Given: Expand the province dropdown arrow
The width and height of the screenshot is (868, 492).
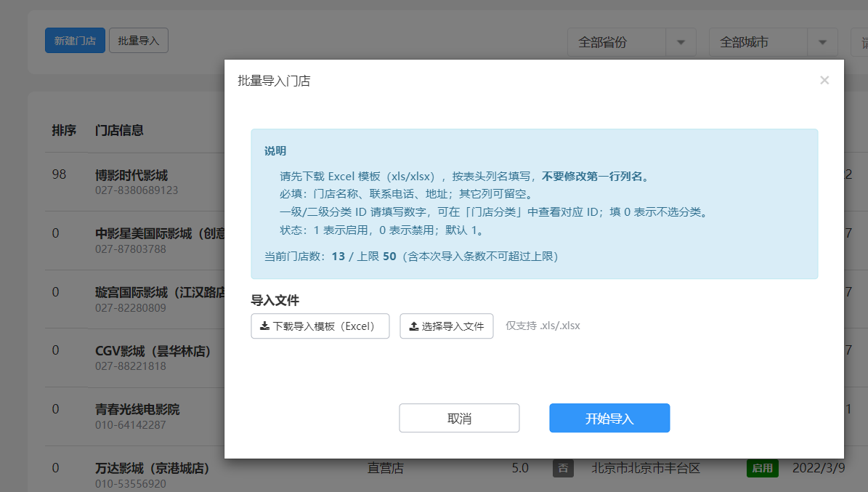Looking at the screenshot, I should click(x=681, y=42).
